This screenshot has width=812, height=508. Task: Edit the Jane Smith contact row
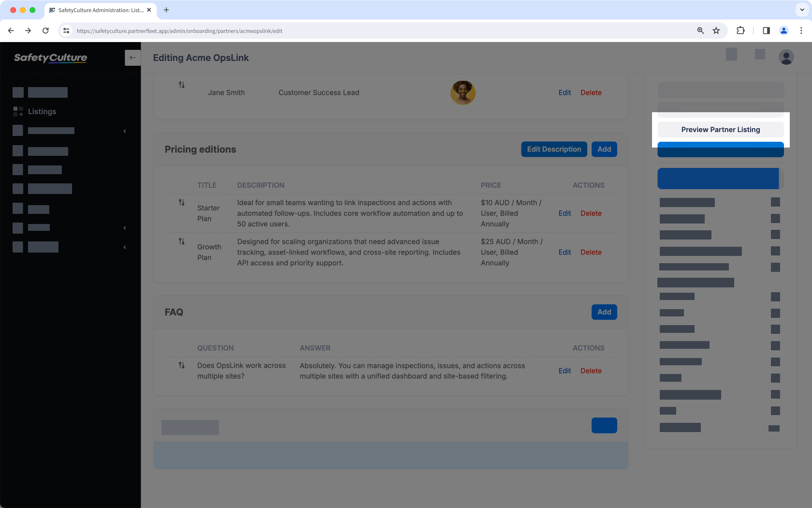coord(565,92)
